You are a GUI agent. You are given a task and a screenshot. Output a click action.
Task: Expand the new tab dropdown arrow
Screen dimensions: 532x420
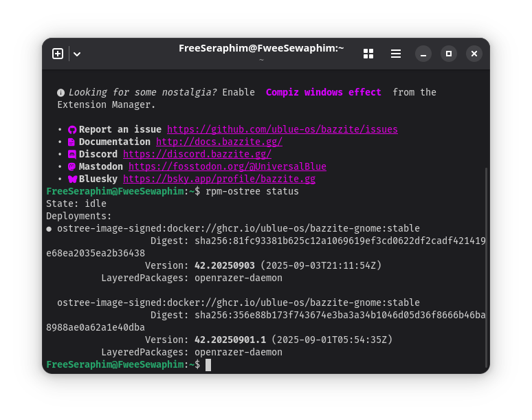[x=77, y=54]
